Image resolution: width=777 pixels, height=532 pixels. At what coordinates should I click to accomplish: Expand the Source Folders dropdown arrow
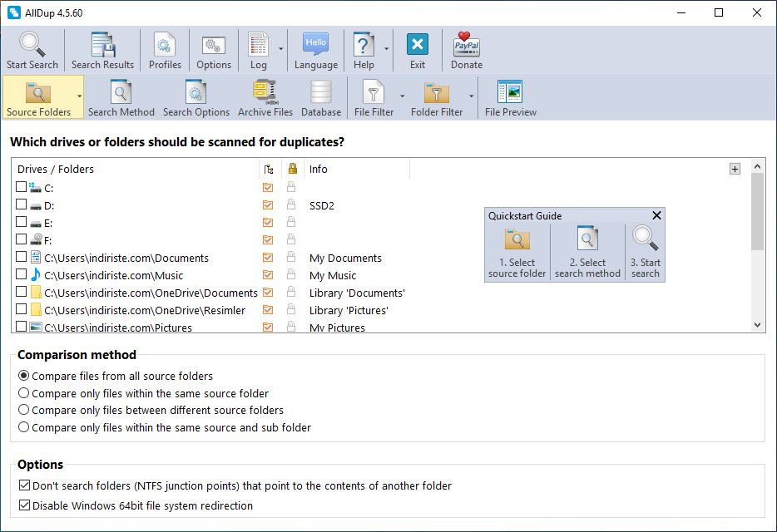click(79, 96)
